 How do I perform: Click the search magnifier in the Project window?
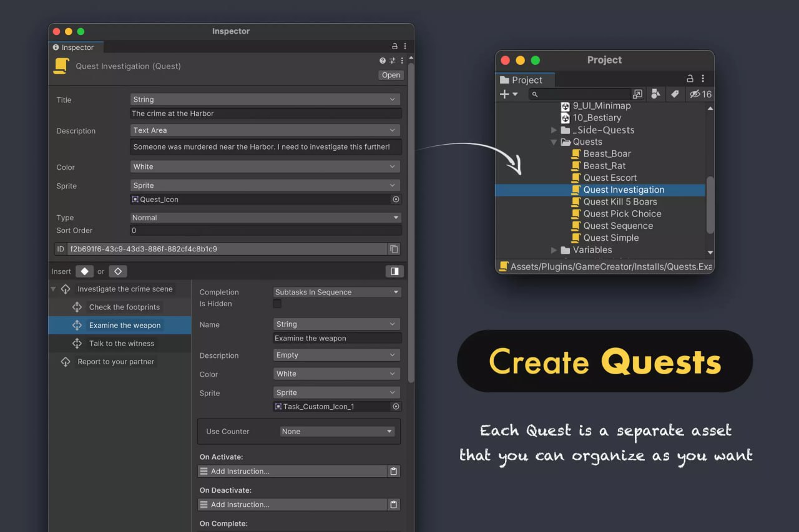tap(536, 94)
